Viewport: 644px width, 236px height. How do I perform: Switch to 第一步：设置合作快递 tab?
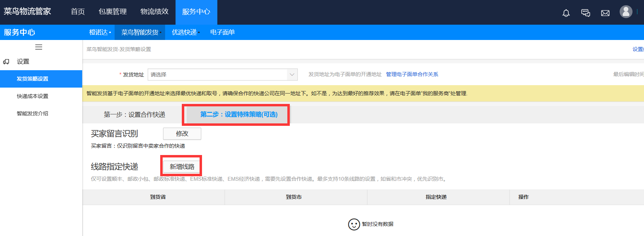[134, 115]
